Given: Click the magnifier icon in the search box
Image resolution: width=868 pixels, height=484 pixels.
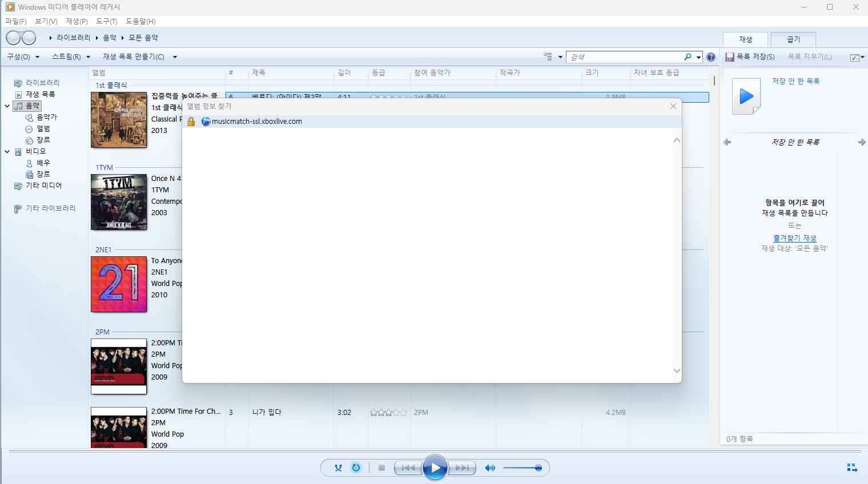Looking at the screenshot, I should [x=688, y=57].
